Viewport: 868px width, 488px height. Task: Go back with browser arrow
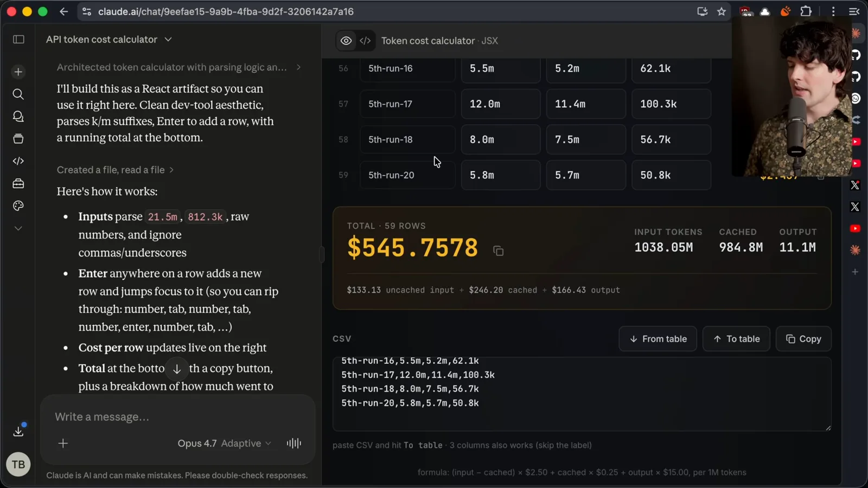click(63, 11)
